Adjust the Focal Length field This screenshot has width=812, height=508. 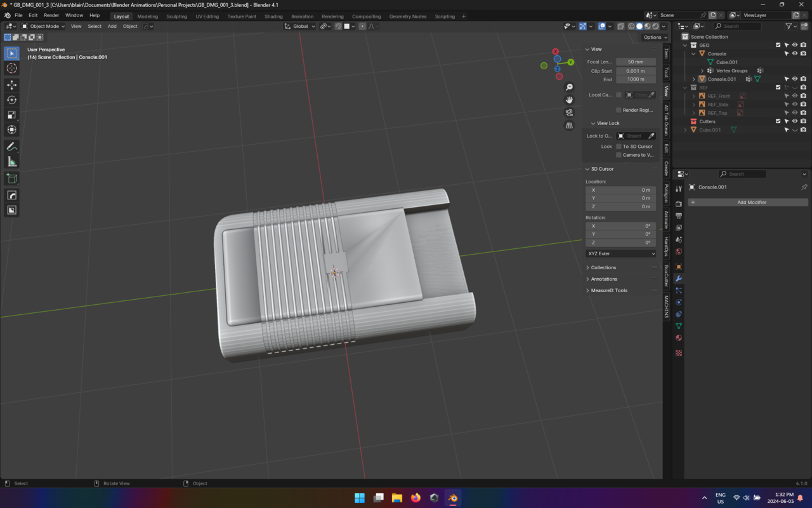tap(636, 62)
